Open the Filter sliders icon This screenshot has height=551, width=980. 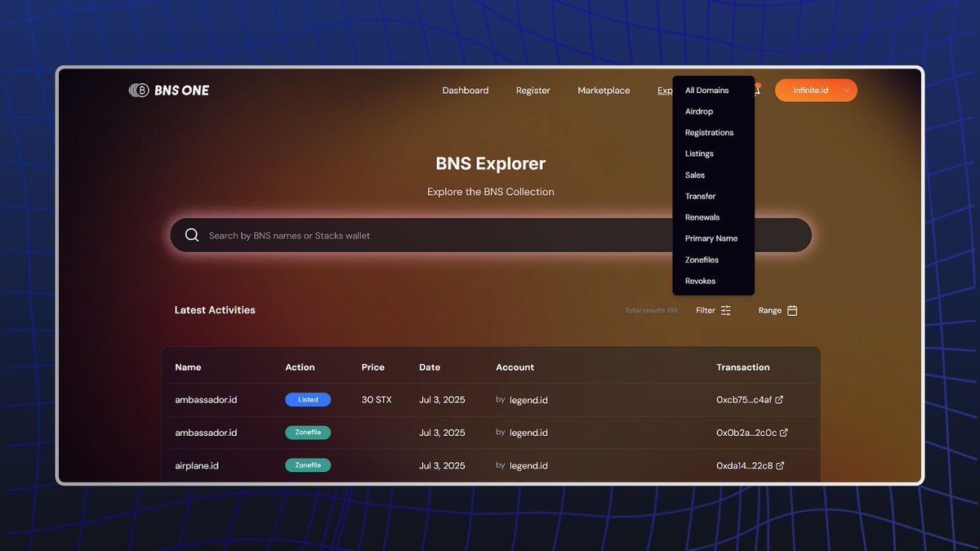[726, 310]
